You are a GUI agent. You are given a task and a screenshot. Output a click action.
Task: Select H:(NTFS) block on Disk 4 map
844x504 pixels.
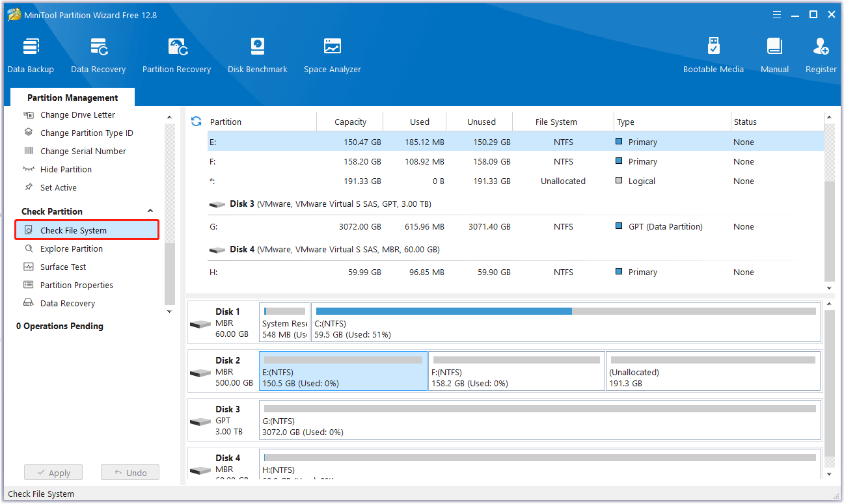coord(540,464)
